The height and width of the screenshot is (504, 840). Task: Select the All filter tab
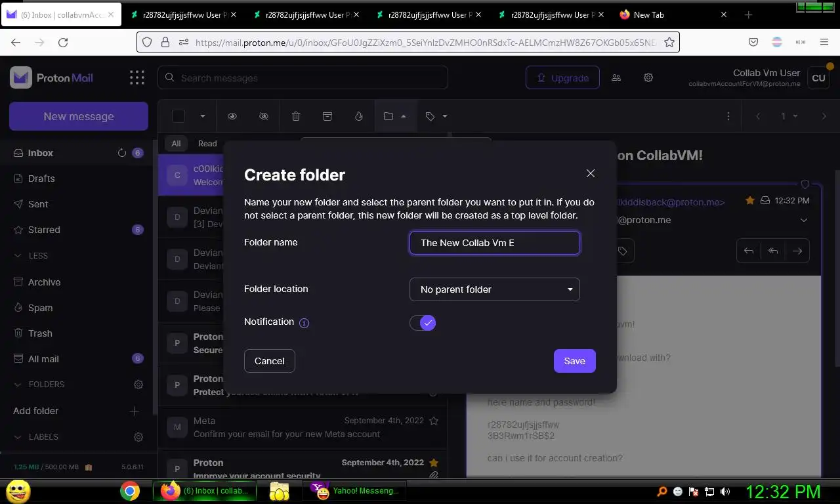(x=176, y=143)
